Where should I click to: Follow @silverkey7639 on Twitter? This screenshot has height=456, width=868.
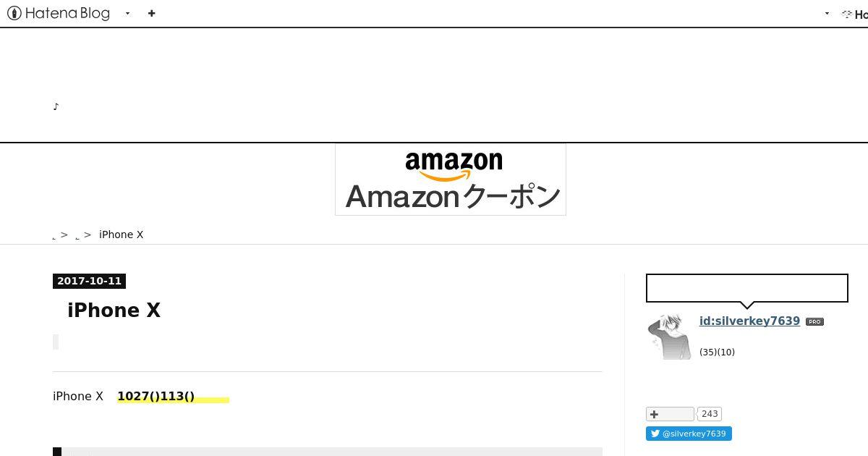689,434
